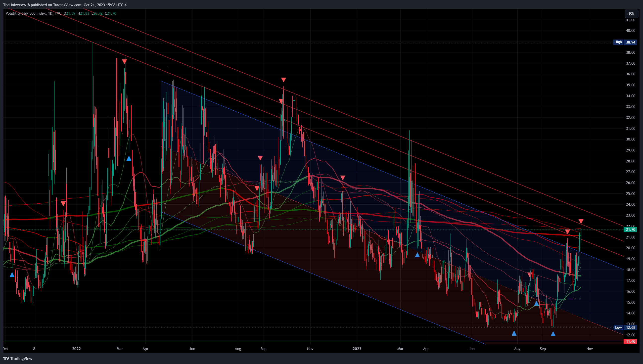This screenshot has width=643, height=364.
Task: Click the high value H21.83 in legend
Action: pyautogui.click(x=83, y=13)
